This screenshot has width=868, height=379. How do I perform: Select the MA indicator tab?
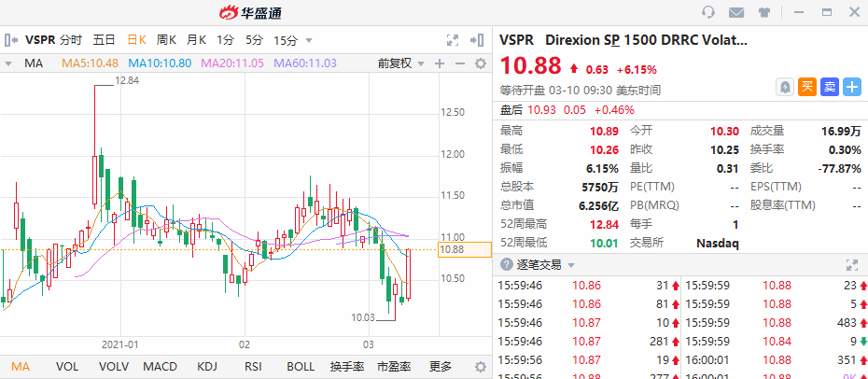point(21,366)
